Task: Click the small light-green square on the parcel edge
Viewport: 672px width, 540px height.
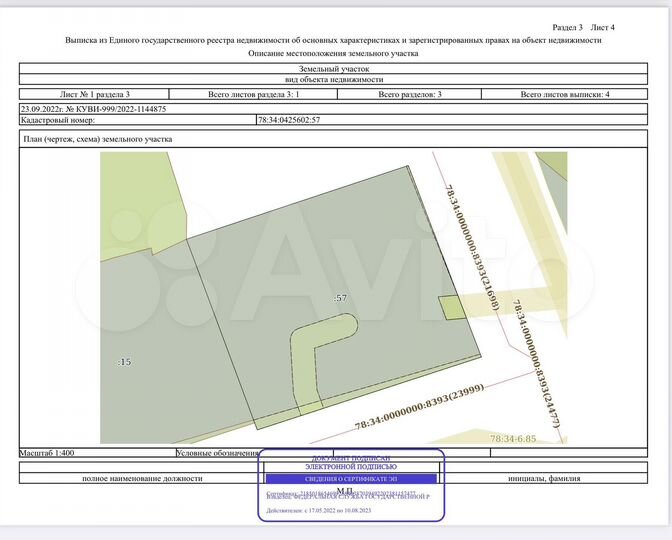Action: tap(452, 309)
